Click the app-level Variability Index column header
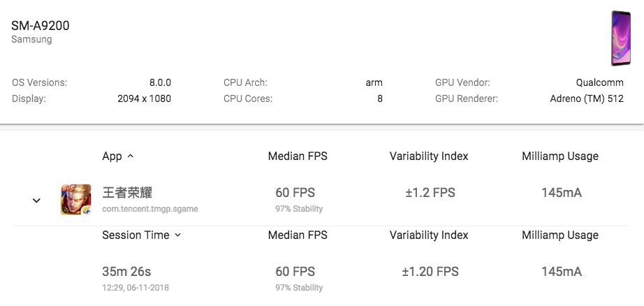The height and width of the screenshot is (306, 644). pyautogui.click(x=429, y=156)
